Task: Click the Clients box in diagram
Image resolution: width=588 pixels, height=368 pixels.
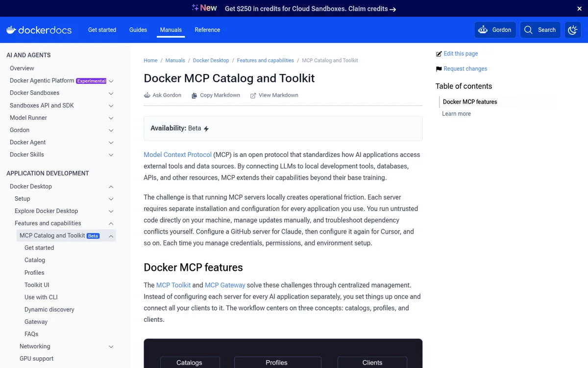Action: [372, 362]
